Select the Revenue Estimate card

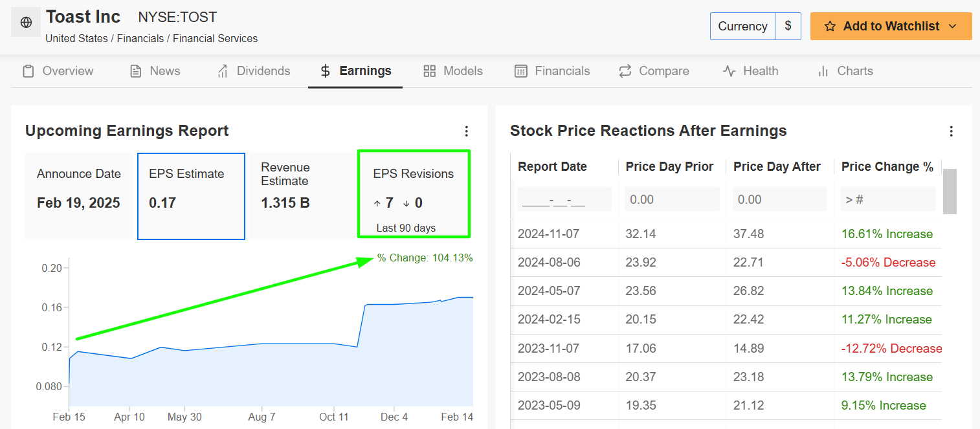[302, 196]
